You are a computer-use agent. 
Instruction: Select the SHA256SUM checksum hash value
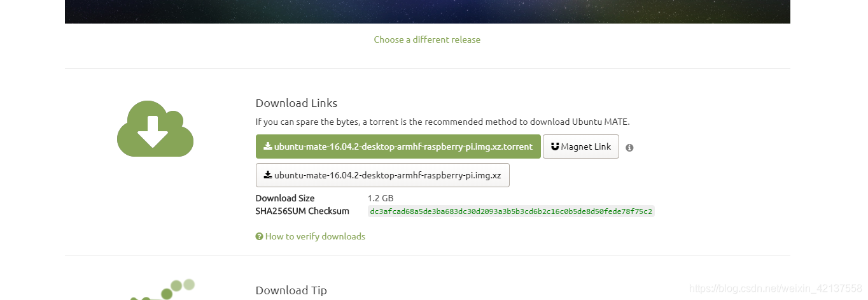click(511, 211)
